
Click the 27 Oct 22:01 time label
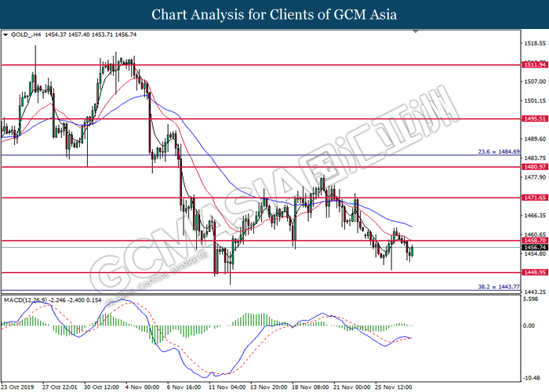[60, 387]
